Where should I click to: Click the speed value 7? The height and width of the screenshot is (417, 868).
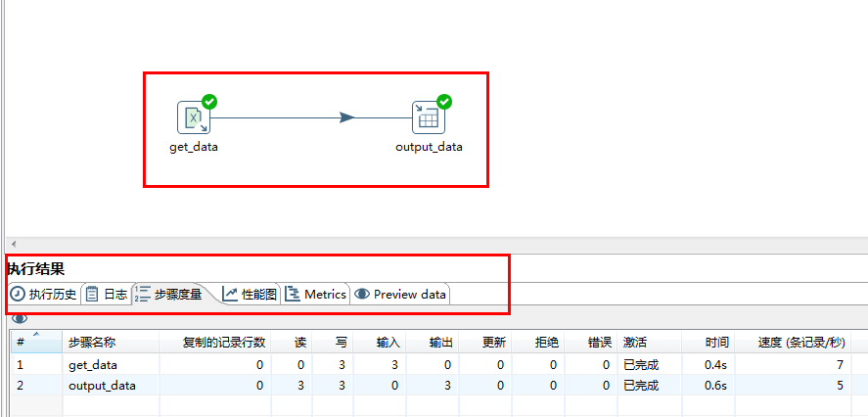(840, 365)
